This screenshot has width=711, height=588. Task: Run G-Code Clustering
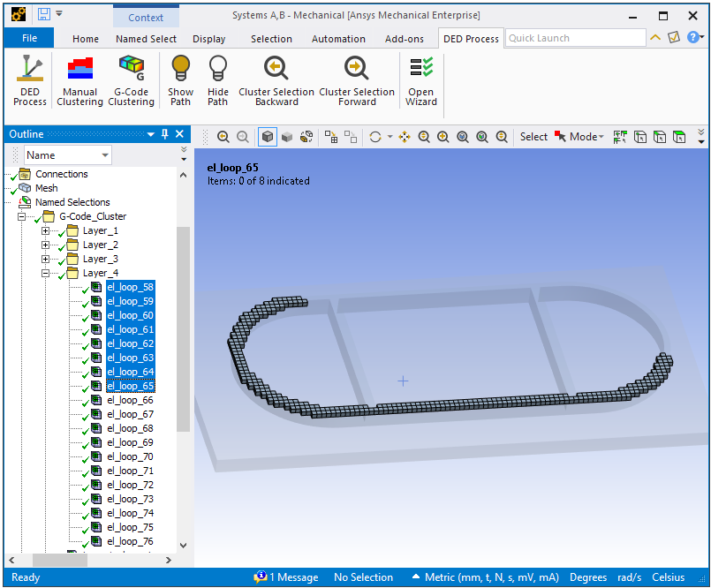point(131,79)
